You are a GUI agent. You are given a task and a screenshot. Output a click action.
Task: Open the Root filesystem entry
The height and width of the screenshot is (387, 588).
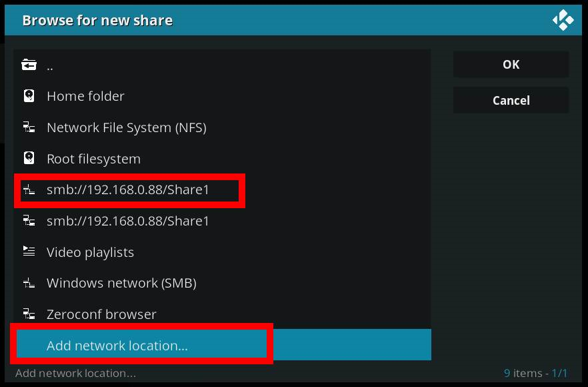(93, 159)
